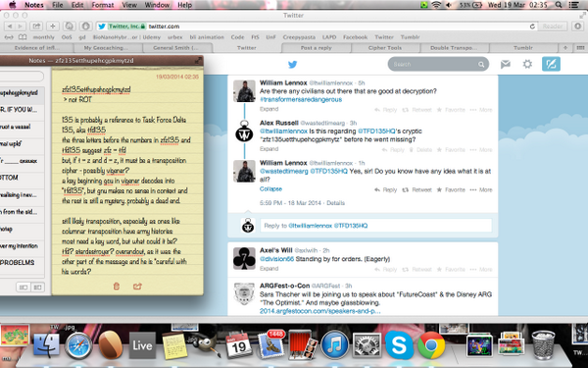Click the Twitter bird home icon
Viewport: 588px width, 368px height.
292,64
